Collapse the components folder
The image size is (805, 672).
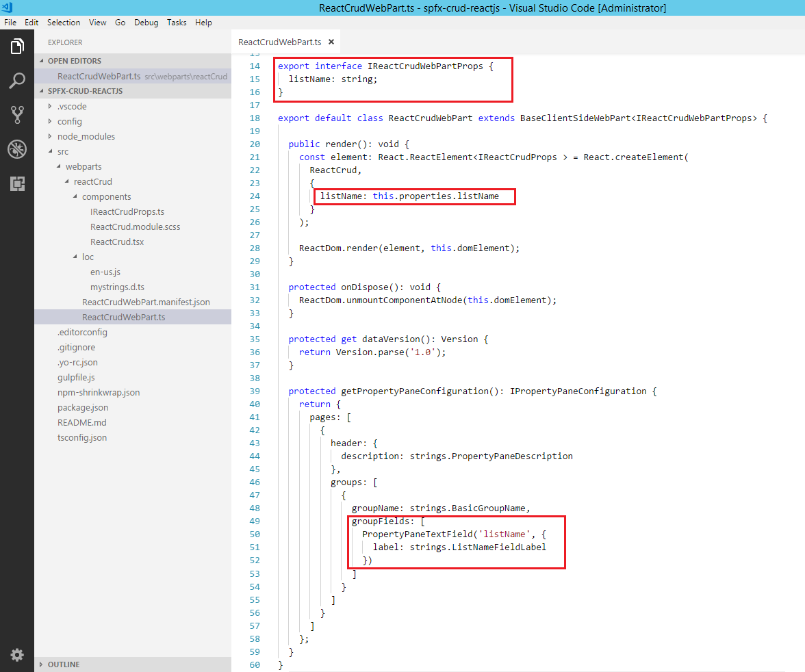[x=106, y=196]
